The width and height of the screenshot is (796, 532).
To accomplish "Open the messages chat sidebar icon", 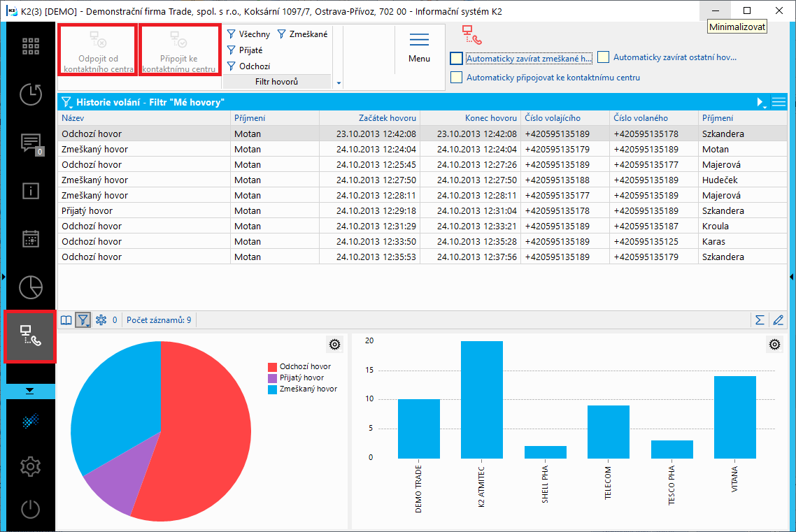I will tap(30, 143).
